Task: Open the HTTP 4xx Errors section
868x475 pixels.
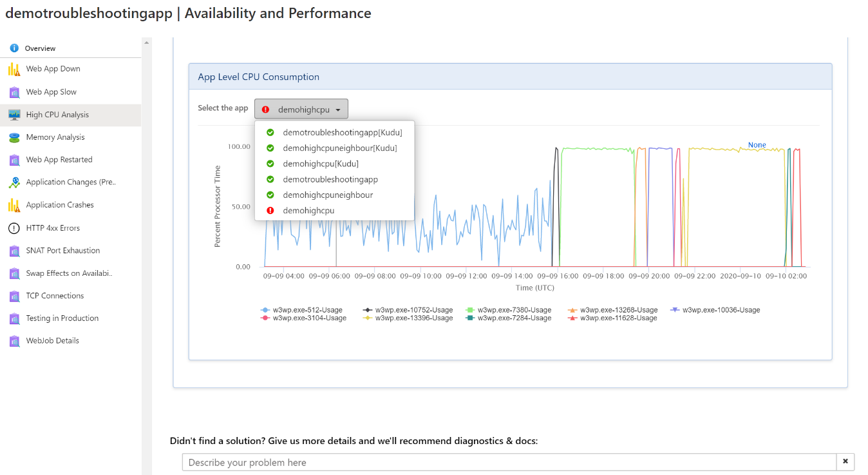Action: click(x=13, y=228)
